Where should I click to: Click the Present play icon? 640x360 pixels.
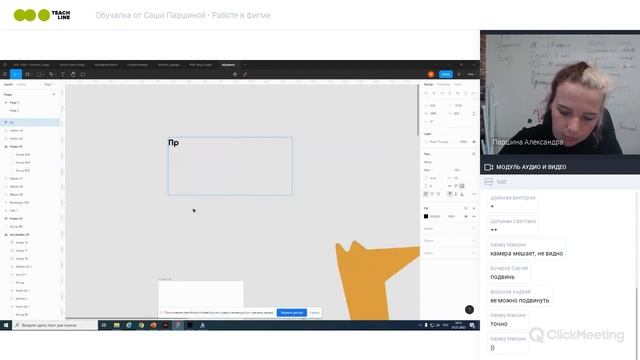(459, 74)
